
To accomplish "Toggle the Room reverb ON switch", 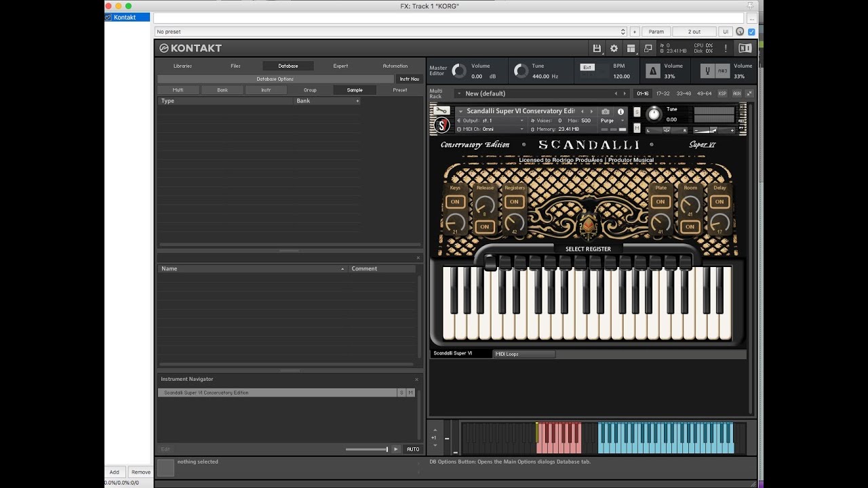I will coord(690,226).
